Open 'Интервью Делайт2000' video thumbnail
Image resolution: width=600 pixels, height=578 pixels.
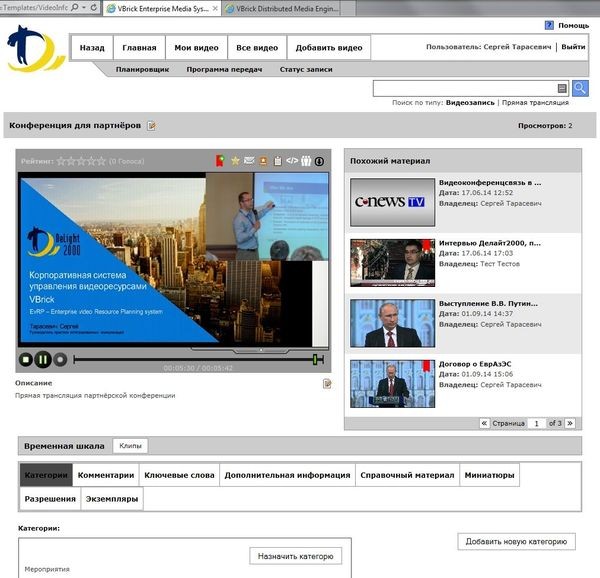pyautogui.click(x=392, y=262)
